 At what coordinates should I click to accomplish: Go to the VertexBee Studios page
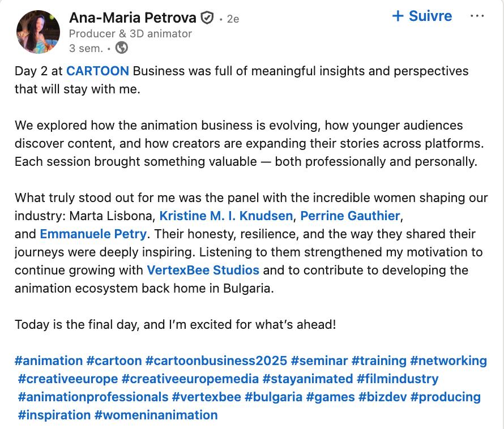point(203,269)
